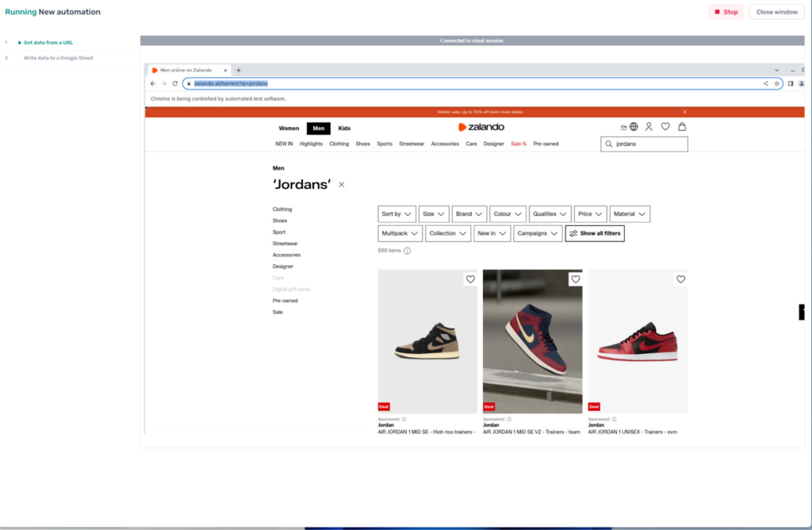The height and width of the screenshot is (530, 812).
Task: Switch to the Women tab
Action: click(289, 129)
